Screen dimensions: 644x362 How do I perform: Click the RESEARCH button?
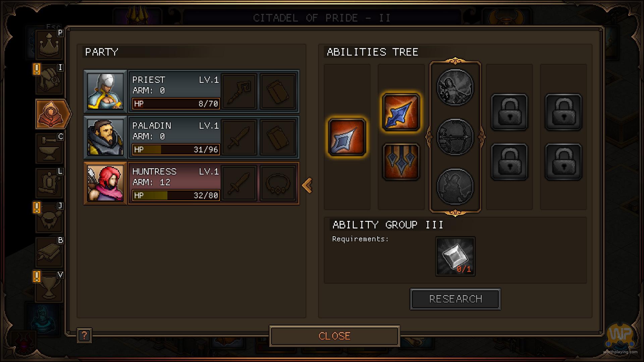click(x=455, y=299)
